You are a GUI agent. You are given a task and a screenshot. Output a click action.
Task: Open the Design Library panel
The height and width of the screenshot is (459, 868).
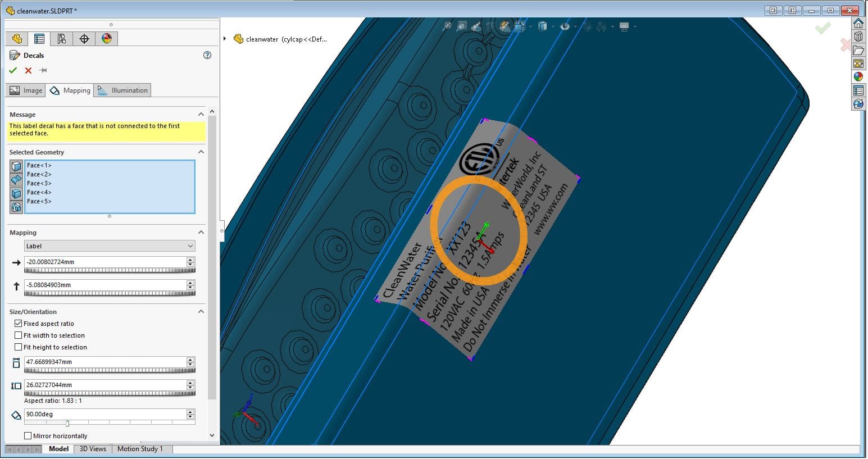tap(859, 36)
